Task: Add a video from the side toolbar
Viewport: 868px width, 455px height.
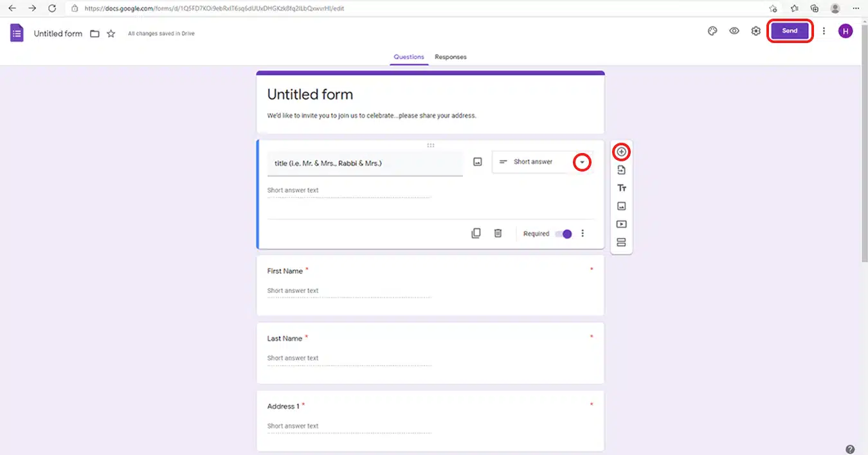Action: (x=621, y=224)
